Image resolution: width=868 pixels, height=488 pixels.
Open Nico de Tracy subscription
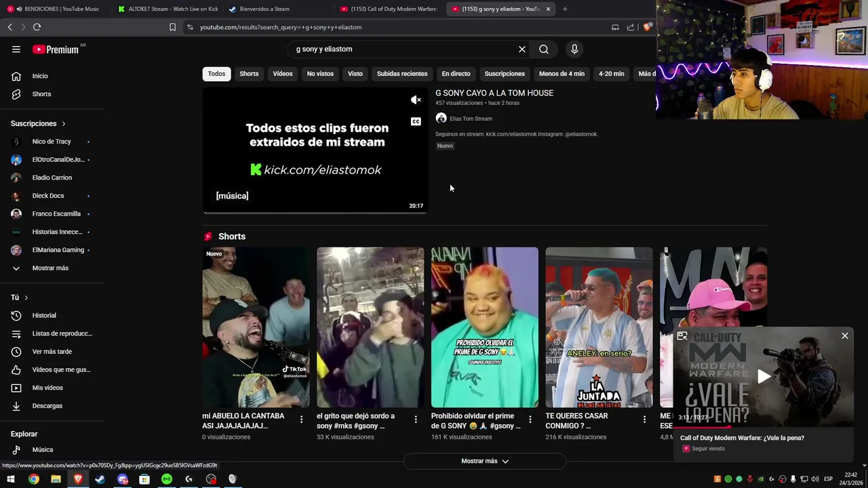[52, 142]
